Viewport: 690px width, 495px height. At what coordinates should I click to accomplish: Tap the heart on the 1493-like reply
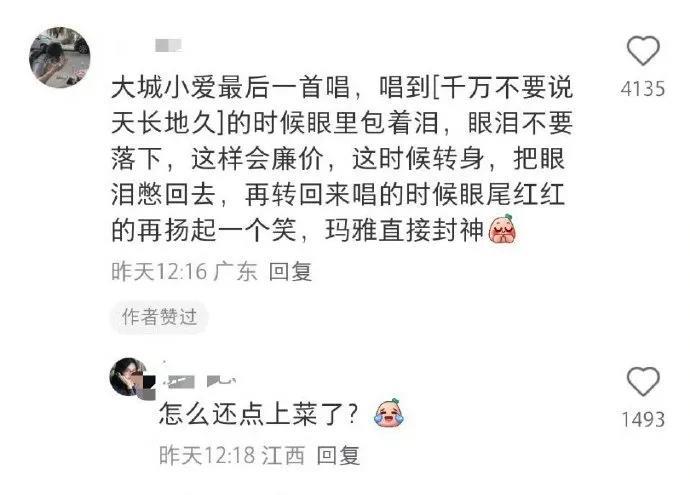[643, 381]
